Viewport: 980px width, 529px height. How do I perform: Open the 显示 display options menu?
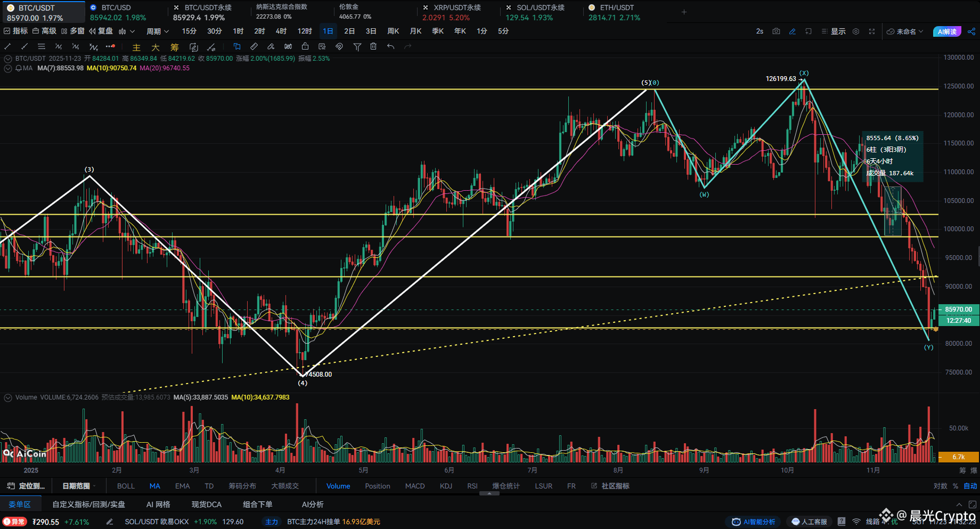click(x=834, y=31)
